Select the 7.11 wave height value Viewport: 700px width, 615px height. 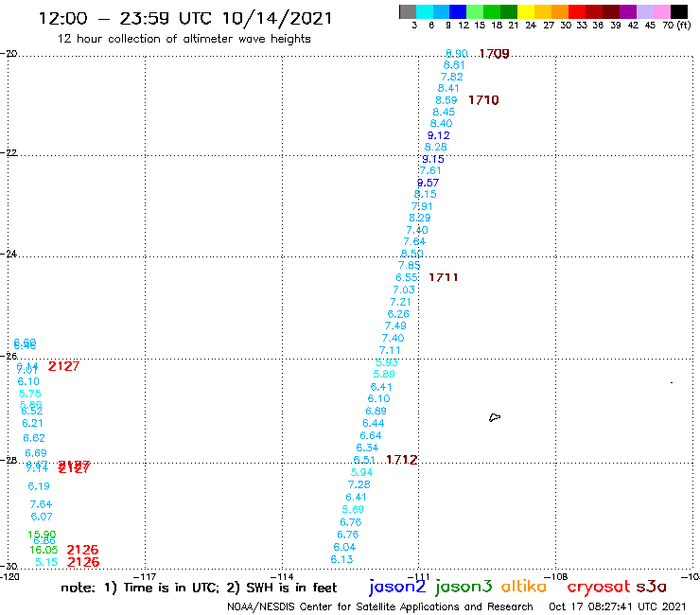390,351
